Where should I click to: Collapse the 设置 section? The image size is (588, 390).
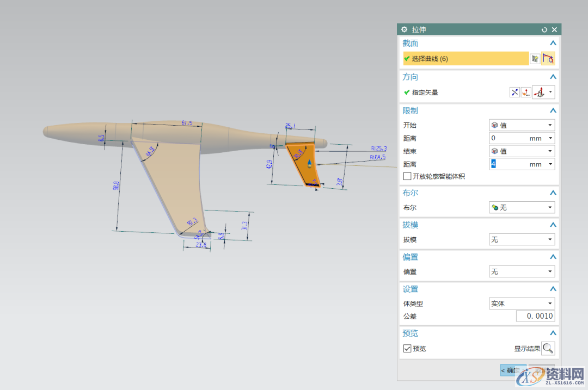[553, 289]
